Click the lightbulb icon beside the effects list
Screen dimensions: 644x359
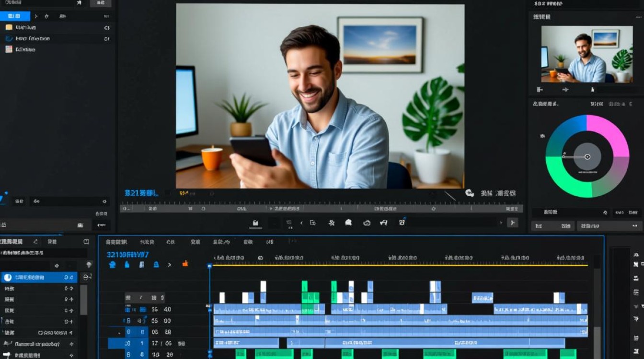[89, 265]
